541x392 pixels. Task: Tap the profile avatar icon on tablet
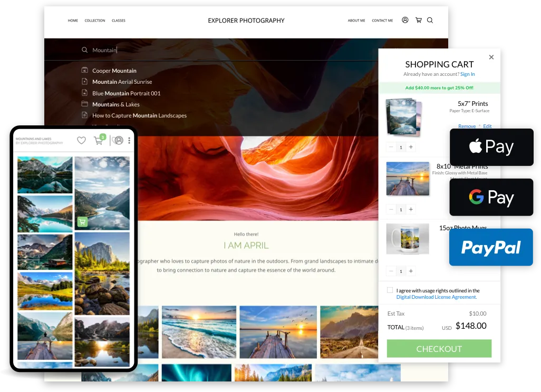tap(119, 140)
